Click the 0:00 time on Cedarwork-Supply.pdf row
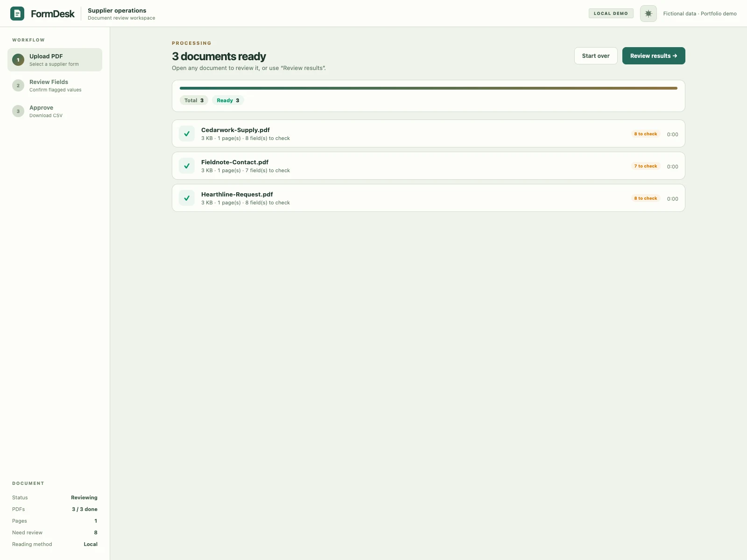The width and height of the screenshot is (747, 560). tap(672, 134)
